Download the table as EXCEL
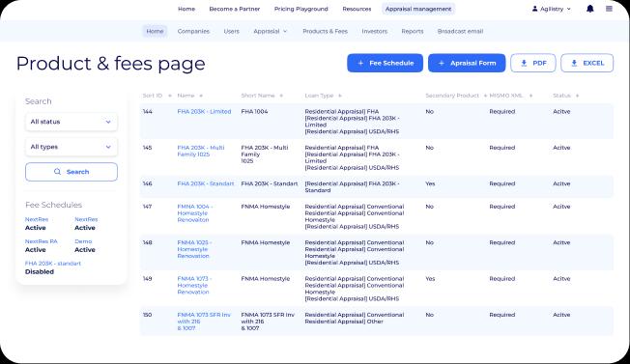This screenshot has height=364, width=630. (587, 63)
